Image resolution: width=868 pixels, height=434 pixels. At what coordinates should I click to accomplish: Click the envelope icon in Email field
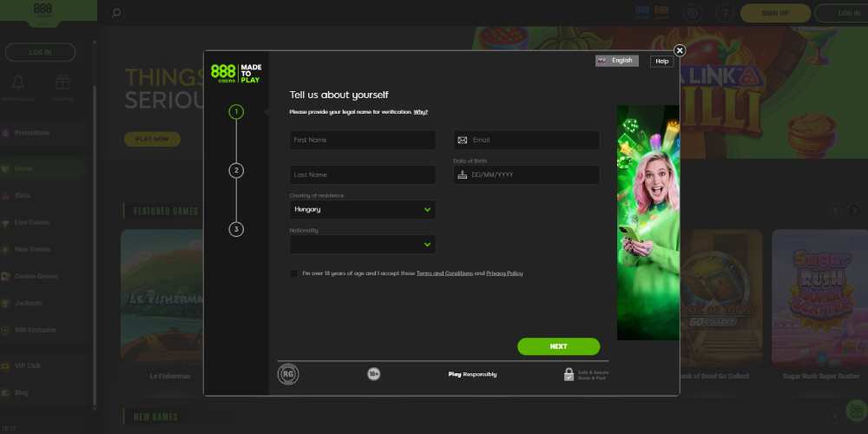point(463,141)
